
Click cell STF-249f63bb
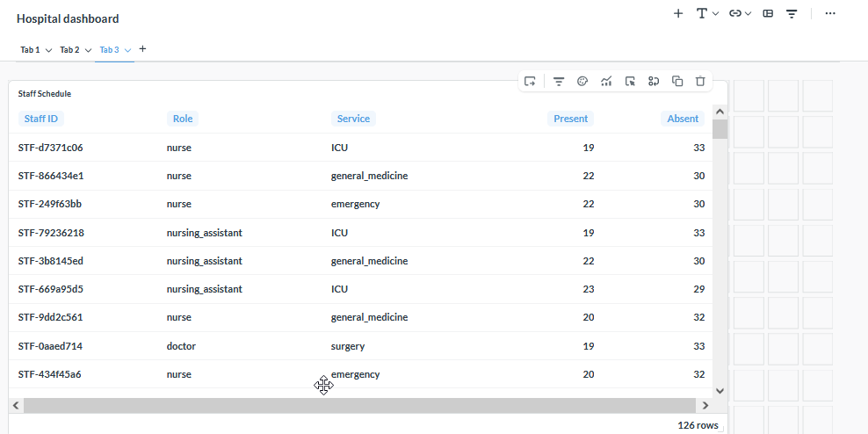pos(50,205)
